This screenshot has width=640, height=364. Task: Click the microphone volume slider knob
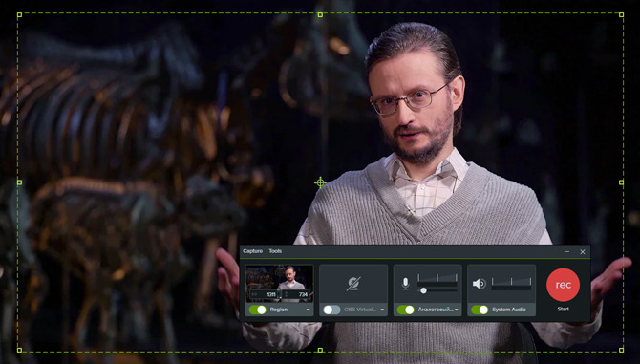point(424,290)
